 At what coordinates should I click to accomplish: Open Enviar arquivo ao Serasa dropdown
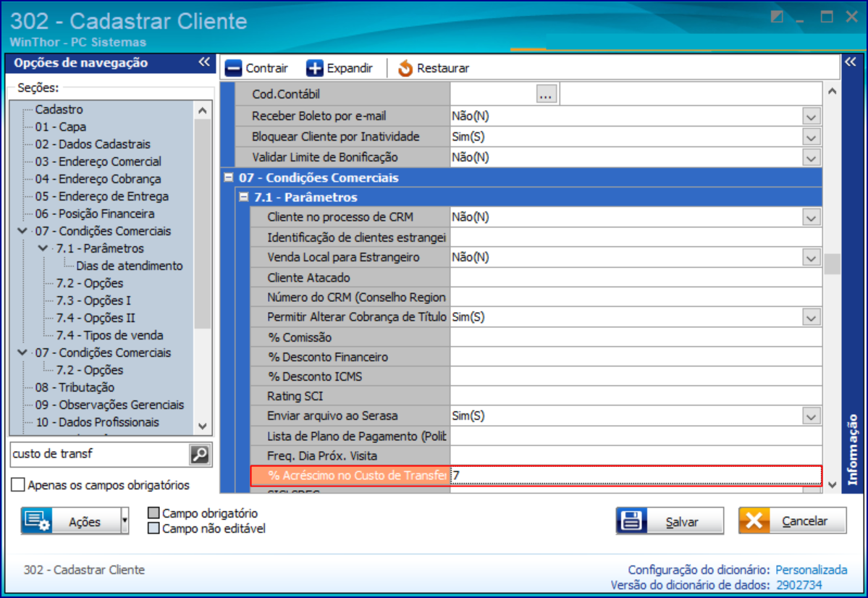pos(811,416)
